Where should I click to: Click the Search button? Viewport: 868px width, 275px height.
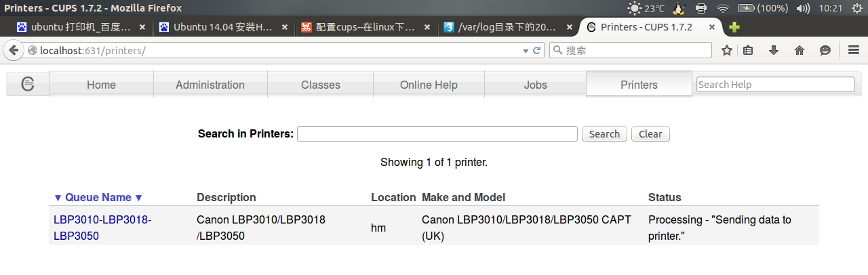(x=604, y=134)
